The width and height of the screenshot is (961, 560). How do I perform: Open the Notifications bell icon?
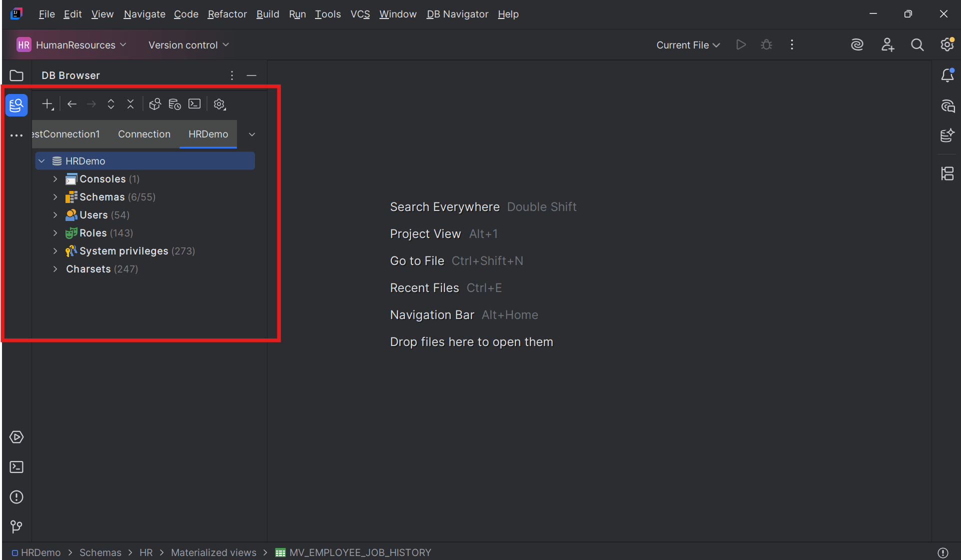coord(947,75)
